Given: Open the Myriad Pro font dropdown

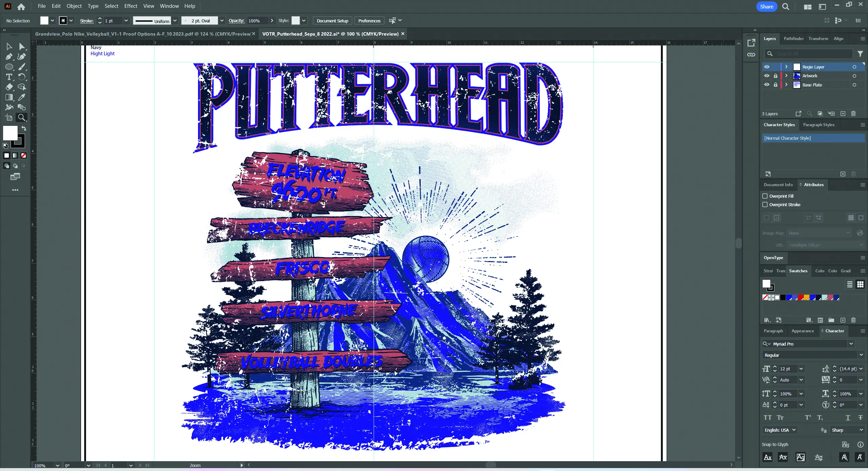Looking at the screenshot, I should click(851, 344).
